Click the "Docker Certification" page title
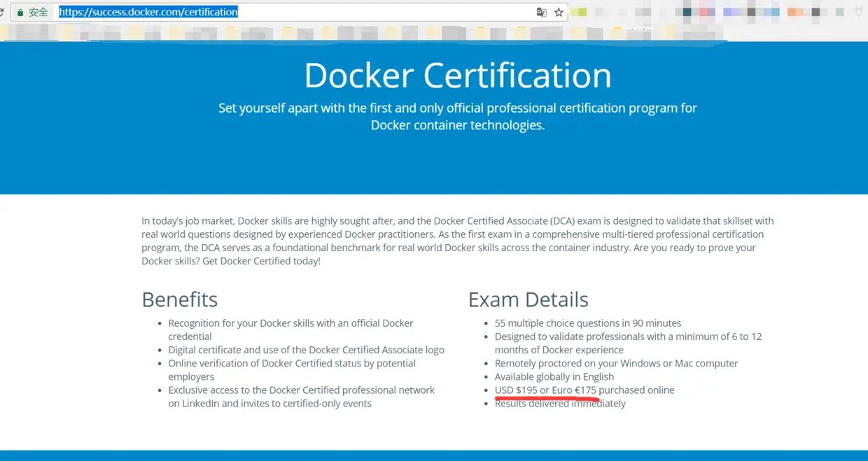Screen dimensions: 868x461 point(458,75)
